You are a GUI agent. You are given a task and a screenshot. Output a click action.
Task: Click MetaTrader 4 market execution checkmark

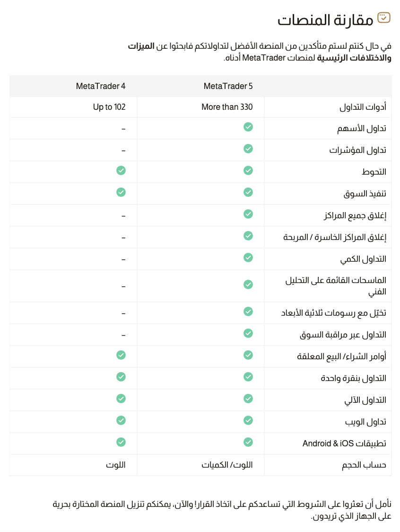tap(121, 192)
